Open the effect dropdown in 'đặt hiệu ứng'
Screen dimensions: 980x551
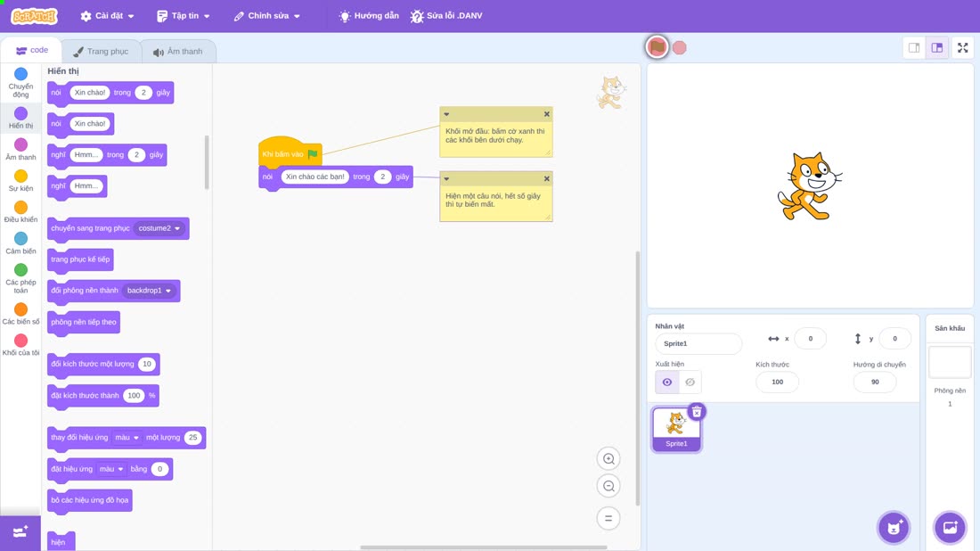(111, 469)
